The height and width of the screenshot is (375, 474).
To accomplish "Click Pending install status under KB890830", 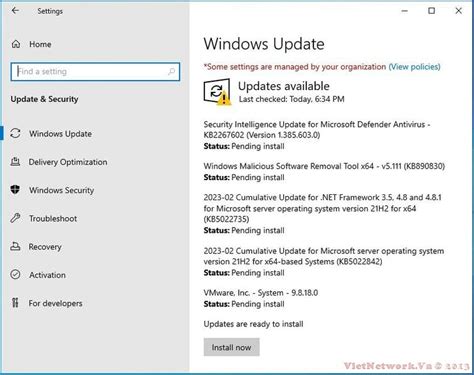I will 258,177.
